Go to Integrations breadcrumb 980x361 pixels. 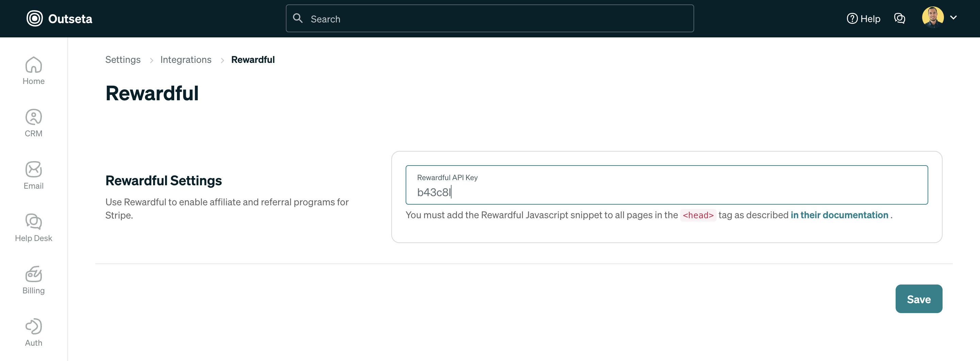pyautogui.click(x=186, y=60)
